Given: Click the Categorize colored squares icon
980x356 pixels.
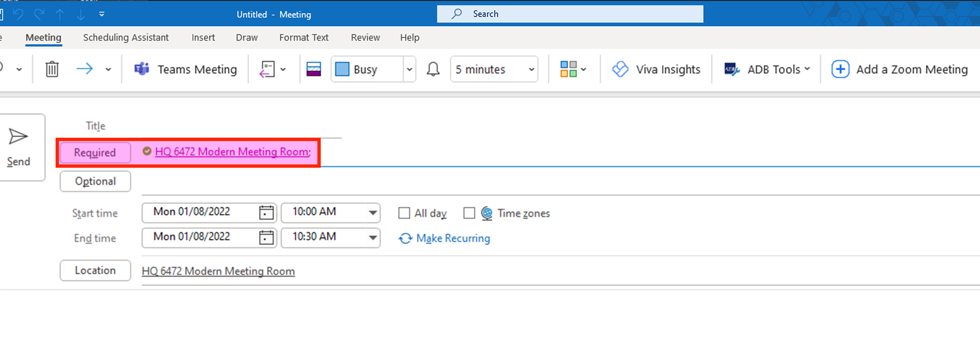Looking at the screenshot, I should click(x=569, y=69).
